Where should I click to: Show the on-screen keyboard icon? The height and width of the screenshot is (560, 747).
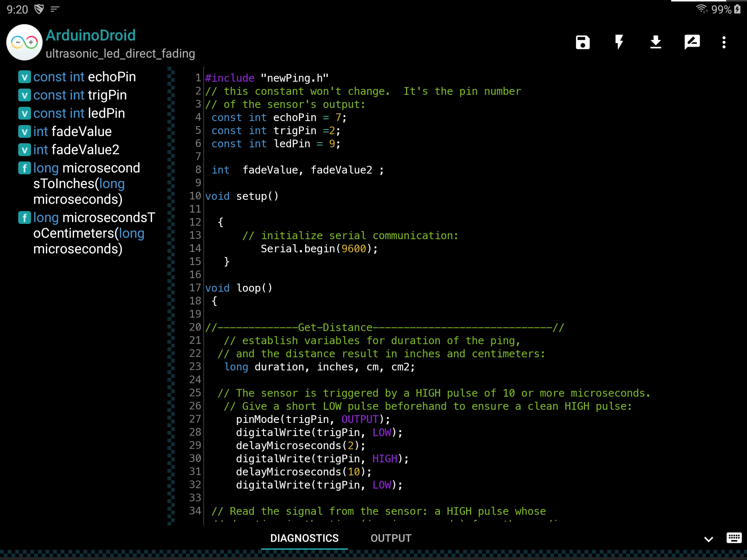click(x=734, y=538)
